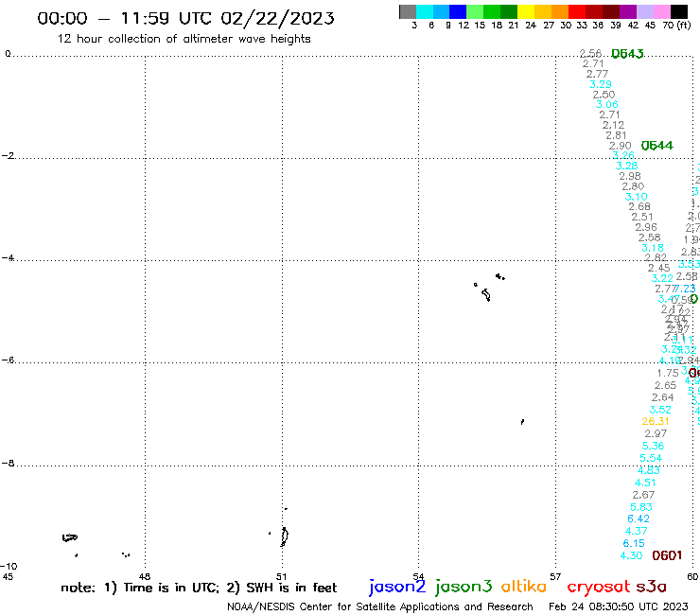Select the cyan wave height value 3.06
This screenshot has height=615, width=700.
coord(607,104)
